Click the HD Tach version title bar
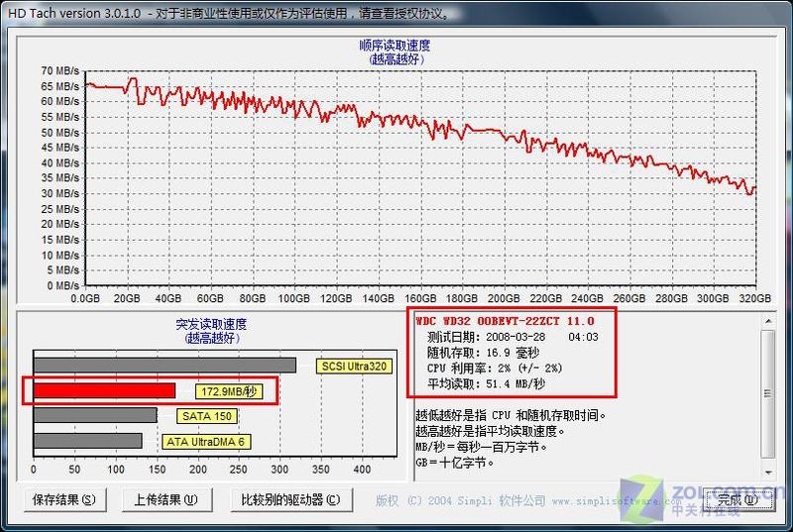Screen dimensions: 793x532 (x=396, y=13)
